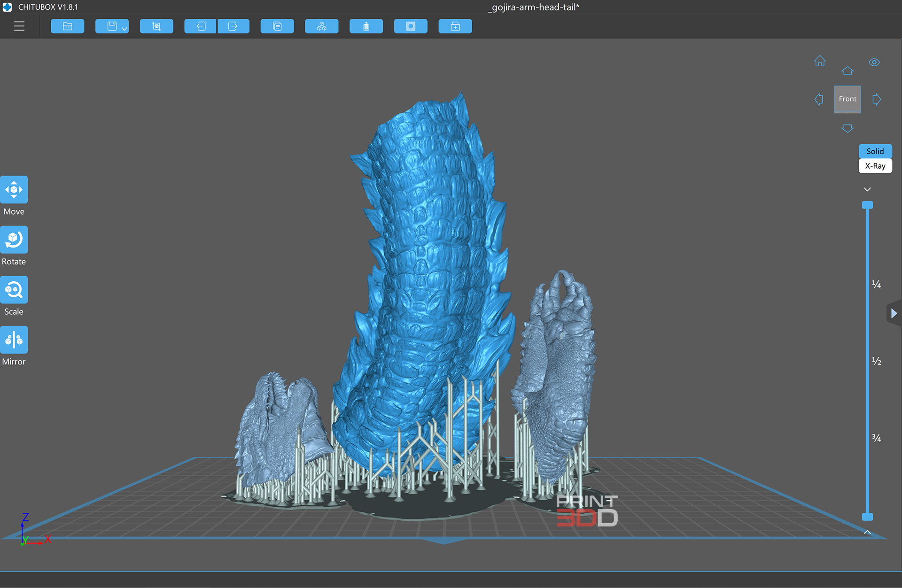Rotate view left with left cube arrow
This screenshot has height=588, width=902.
[x=819, y=99]
